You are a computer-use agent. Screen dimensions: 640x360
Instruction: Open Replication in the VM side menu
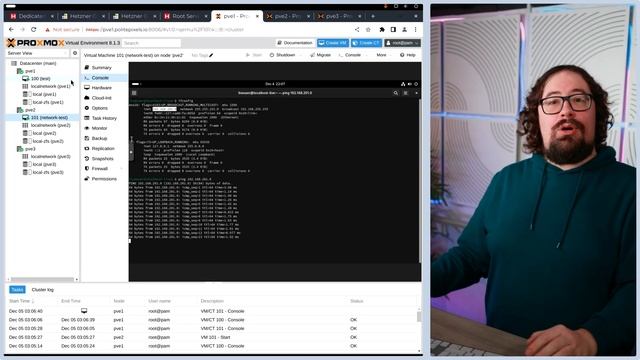(x=103, y=149)
